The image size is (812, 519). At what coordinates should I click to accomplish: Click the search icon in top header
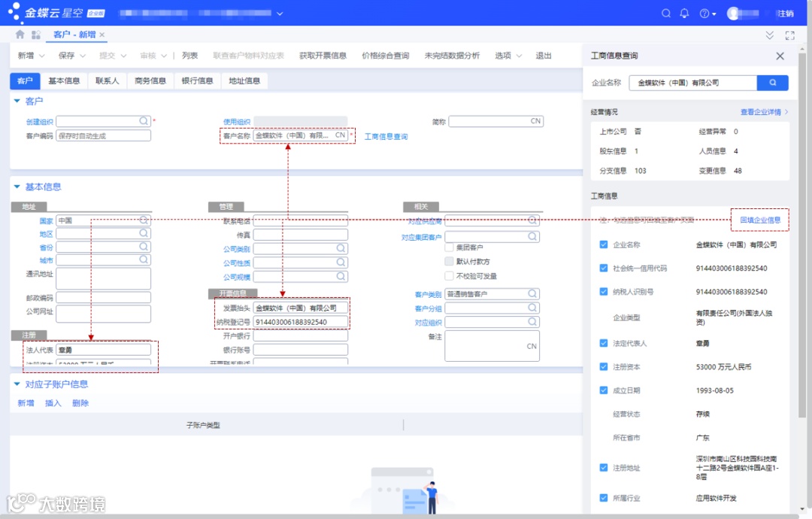pos(666,14)
